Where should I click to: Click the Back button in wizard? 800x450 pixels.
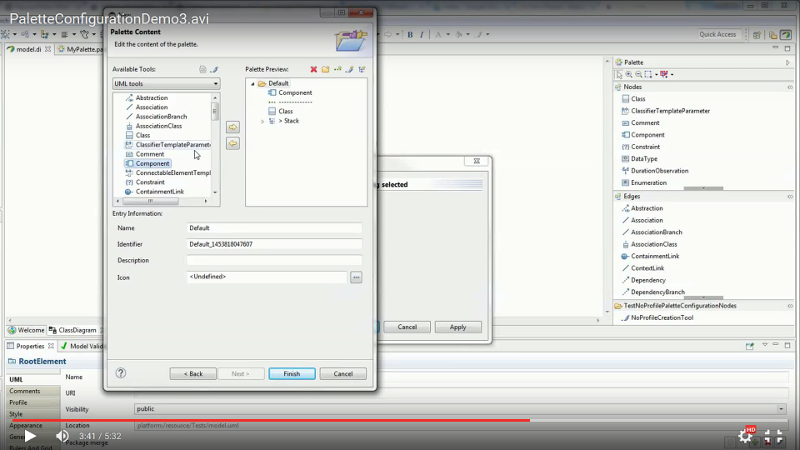point(193,374)
